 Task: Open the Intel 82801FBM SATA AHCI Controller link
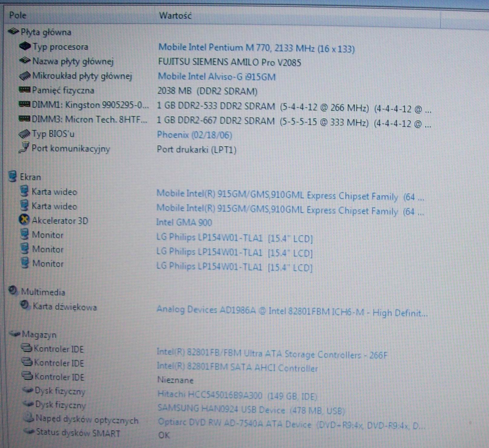(x=237, y=367)
